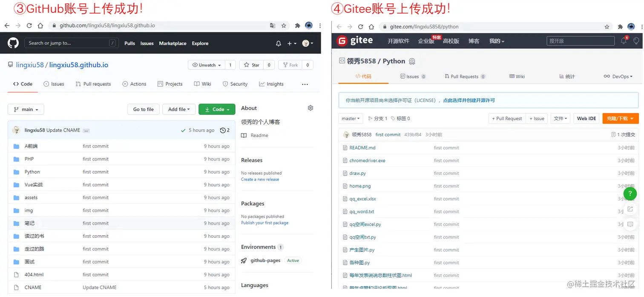The width and height of the screenshot is (644, 297).
Task: Click the Gitee + Pull Request button
Action: (x=507, y=118)
